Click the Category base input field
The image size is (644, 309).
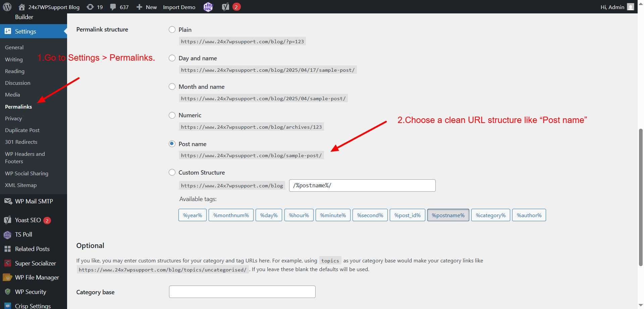(242, 292)
